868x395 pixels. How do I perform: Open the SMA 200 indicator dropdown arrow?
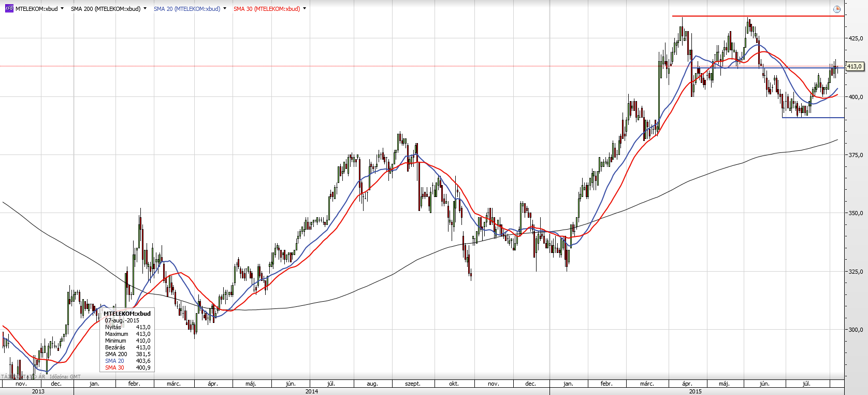(145, 9)
